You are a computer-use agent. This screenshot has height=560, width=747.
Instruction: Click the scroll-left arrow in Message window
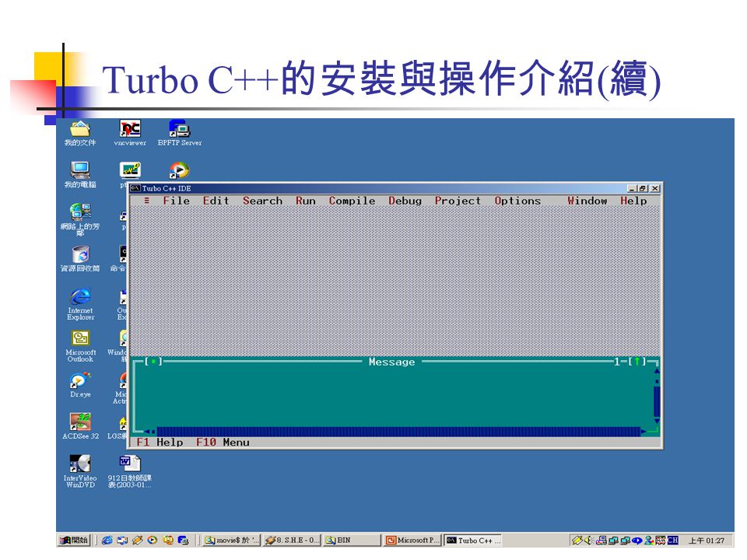147,432
